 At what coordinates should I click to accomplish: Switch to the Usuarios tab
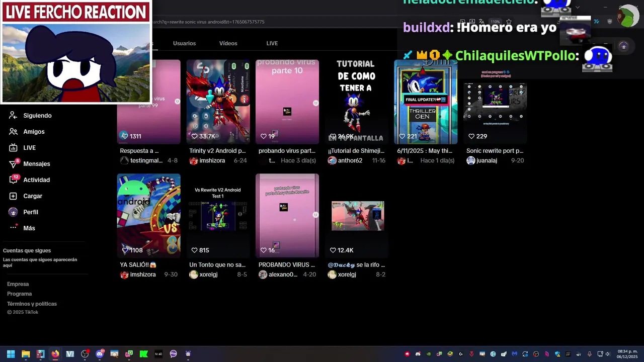(184, 43)
